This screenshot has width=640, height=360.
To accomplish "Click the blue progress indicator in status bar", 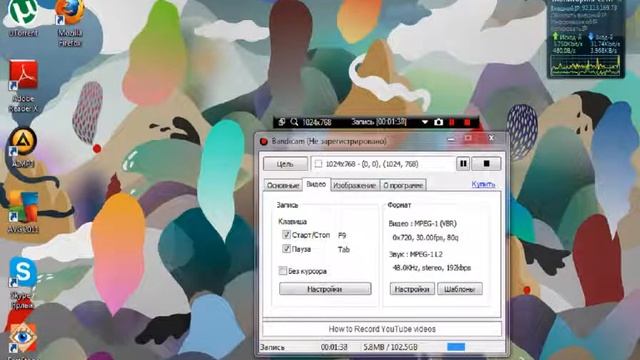I will point(456,347).
